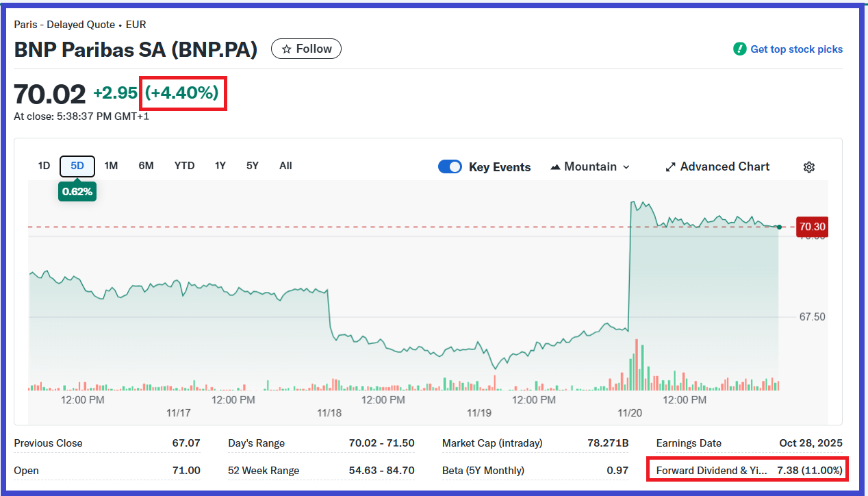Select the 1Y time range
The height and width of the screenshot is (496, 868).
[x=220, y=166]
